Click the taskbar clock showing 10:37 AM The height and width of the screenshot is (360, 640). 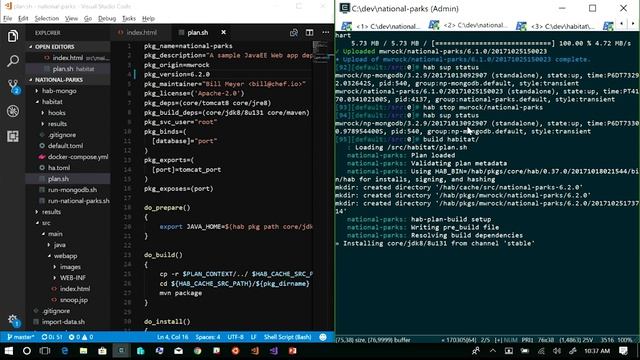tap(596, 351)
